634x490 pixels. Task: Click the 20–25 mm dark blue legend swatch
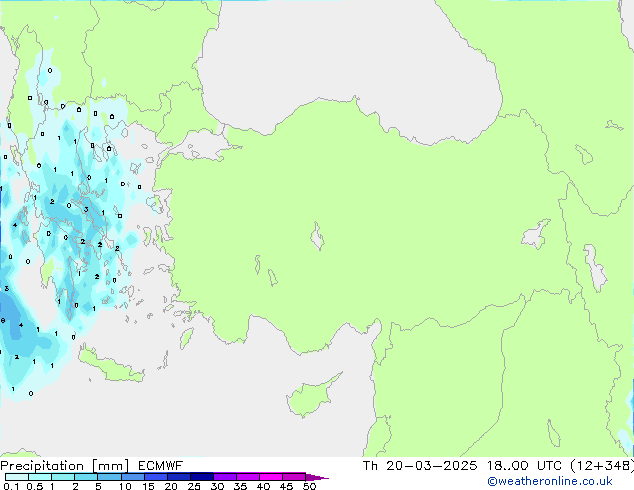(178, 477)
